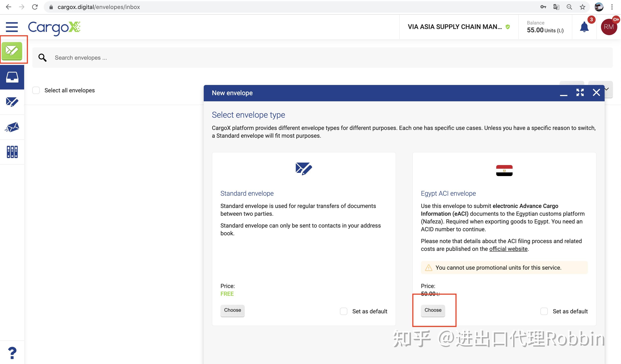
Task: Open the official website link
Action: [508, 249]
